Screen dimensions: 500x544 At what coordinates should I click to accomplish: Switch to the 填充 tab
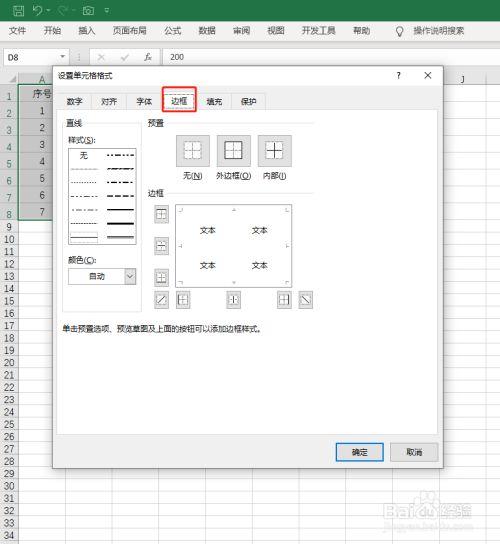click(x=214, y=102)
